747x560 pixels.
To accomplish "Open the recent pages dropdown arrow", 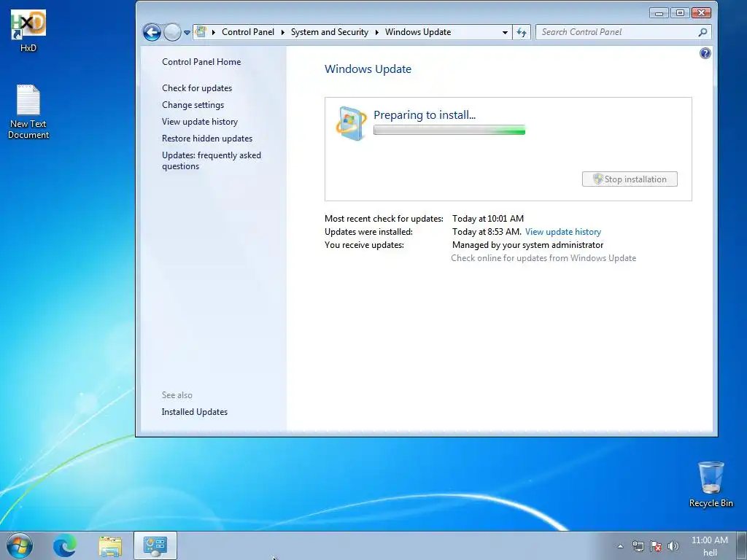I will click(x=187, y=33).
